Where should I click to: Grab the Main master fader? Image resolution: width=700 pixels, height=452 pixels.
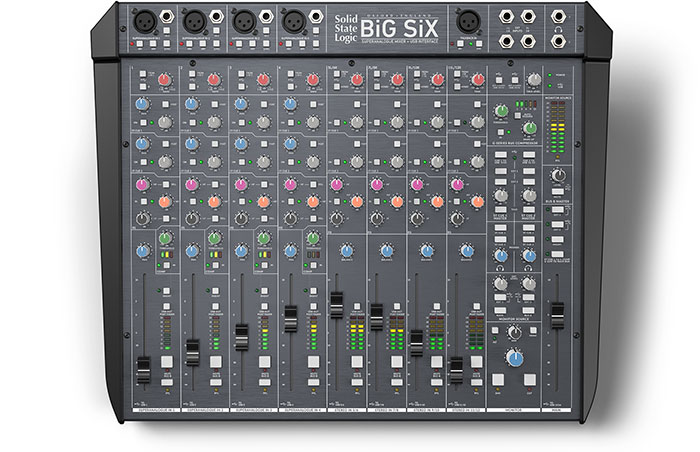[x=557, y=315]
